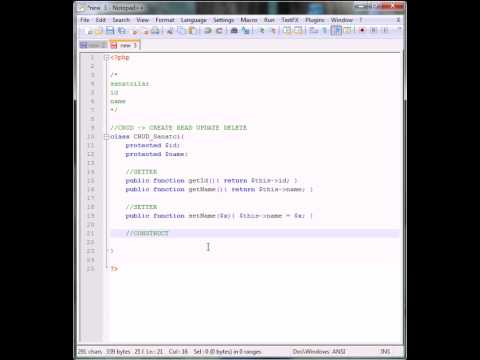Collapse the <?php fold marker on line 1
This screenshot has height=360, width=480.
pos(106,58)
